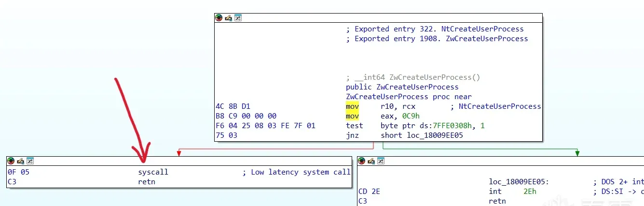Click opcode bytes 'B8 C9 00 00 00'

point(246,116)
